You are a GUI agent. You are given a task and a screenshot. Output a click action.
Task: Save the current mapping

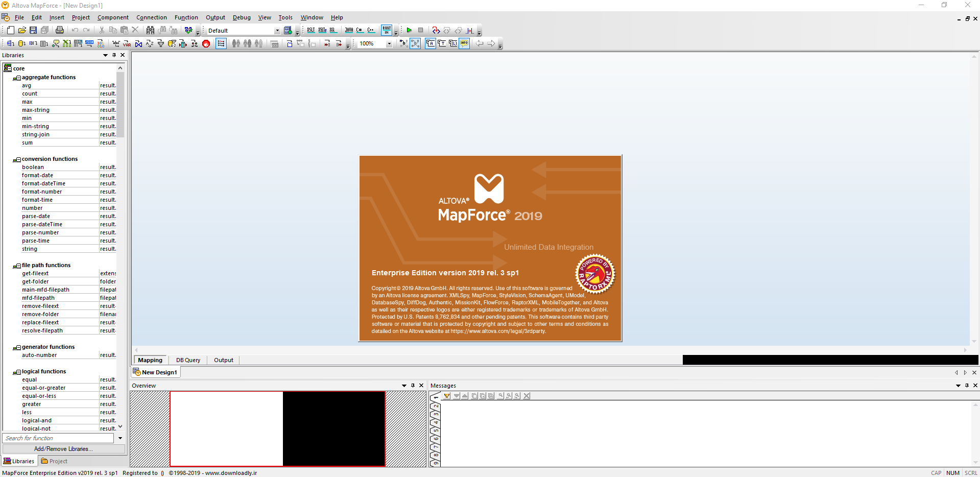click(x=33, y=30)
